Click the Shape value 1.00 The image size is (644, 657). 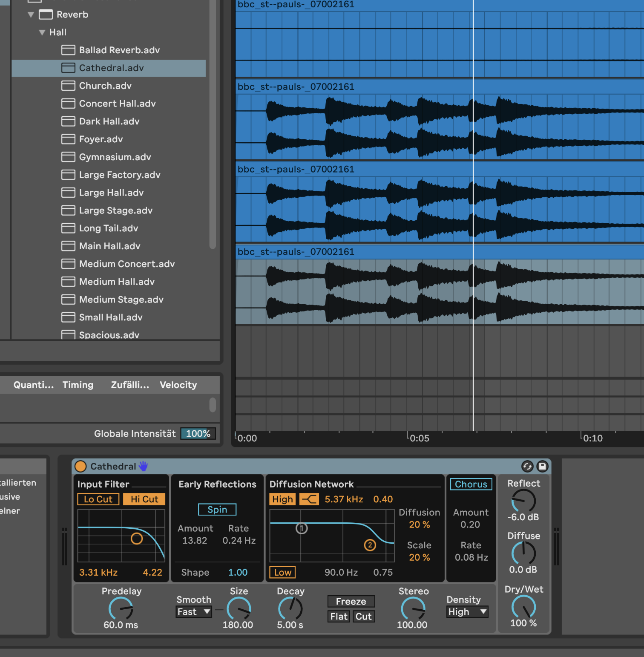(238, 573)
